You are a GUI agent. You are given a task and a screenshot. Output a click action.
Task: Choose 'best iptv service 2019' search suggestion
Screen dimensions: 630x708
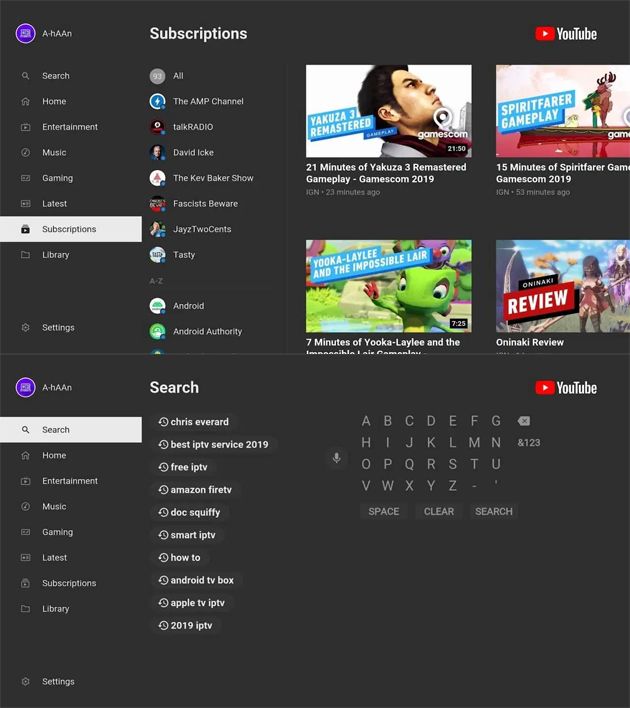(x=213, y=445)
